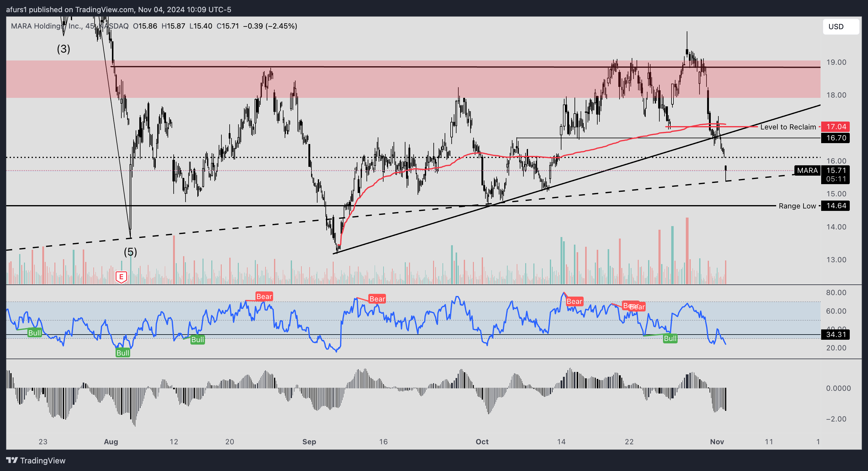Click the 19.00 price axis value
Image resolution: width=868 pixels, height=471 pixels.
point(836,62)
